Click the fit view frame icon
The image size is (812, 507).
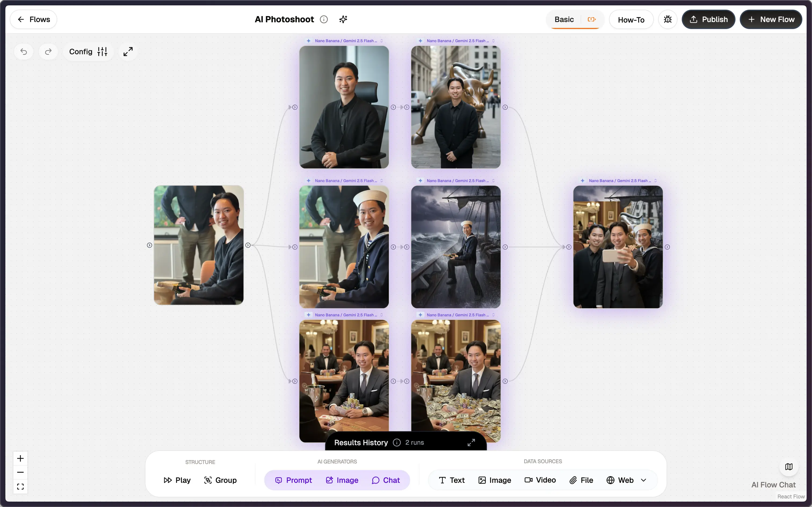20,486
